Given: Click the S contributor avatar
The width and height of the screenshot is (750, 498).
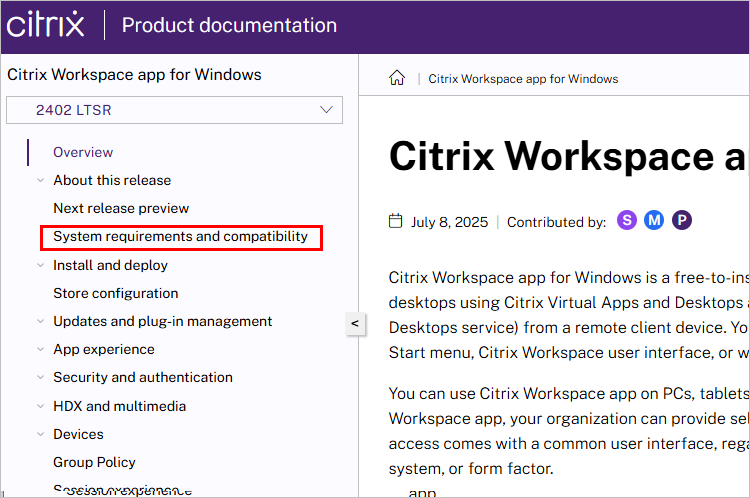Looking at the screenshot, I should click(x=627, y=221).
